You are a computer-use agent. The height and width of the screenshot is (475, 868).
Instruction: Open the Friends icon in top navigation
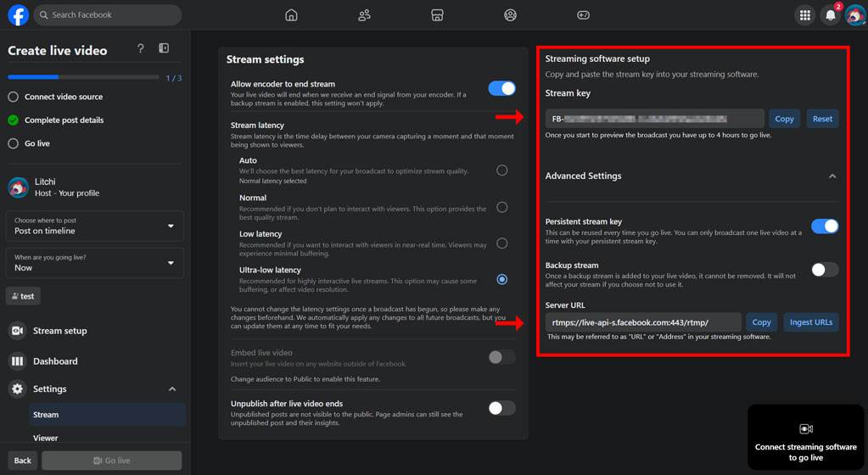[x=364, y=15]
